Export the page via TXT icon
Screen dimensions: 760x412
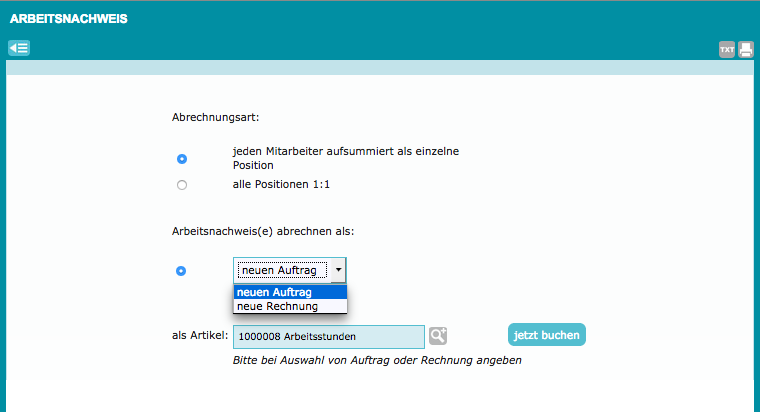click(x=727, y=49)
